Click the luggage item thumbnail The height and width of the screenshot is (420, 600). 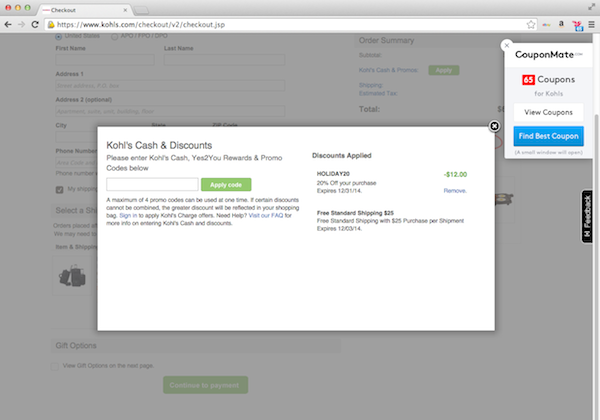[73, 275]
